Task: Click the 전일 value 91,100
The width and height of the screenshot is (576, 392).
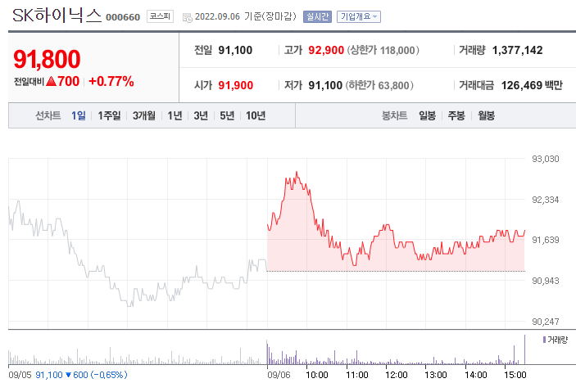Action: tap(235, 50)
